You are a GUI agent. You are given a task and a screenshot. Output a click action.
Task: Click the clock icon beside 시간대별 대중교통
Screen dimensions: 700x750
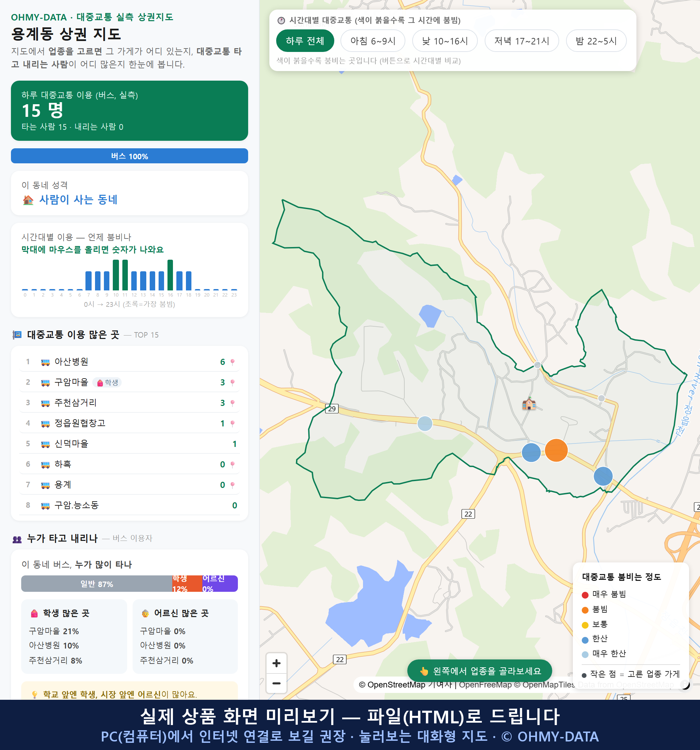coord(281,21)
